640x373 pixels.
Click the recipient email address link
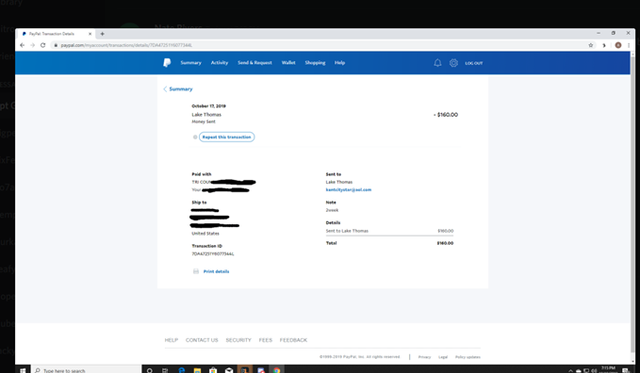click(x=349, y=190)
